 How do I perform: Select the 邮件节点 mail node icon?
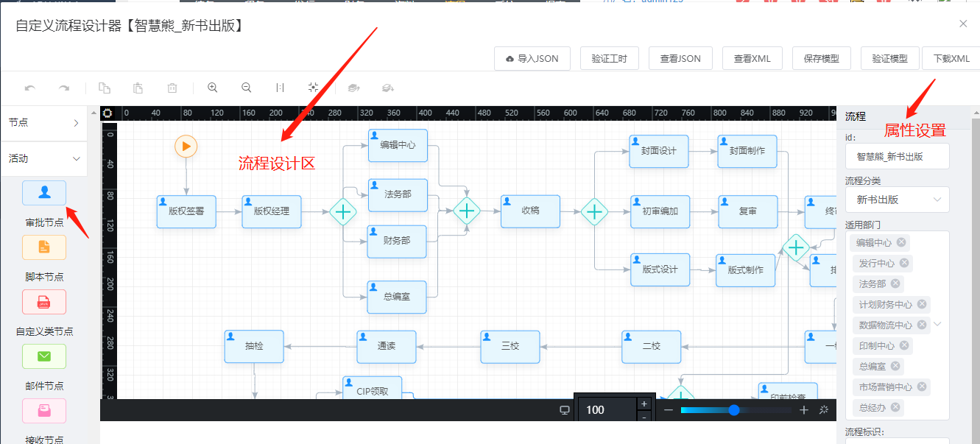pos(44,356)
